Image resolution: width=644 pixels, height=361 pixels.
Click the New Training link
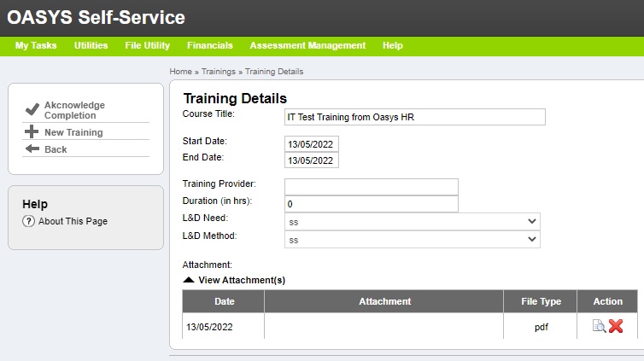[73, 132]
